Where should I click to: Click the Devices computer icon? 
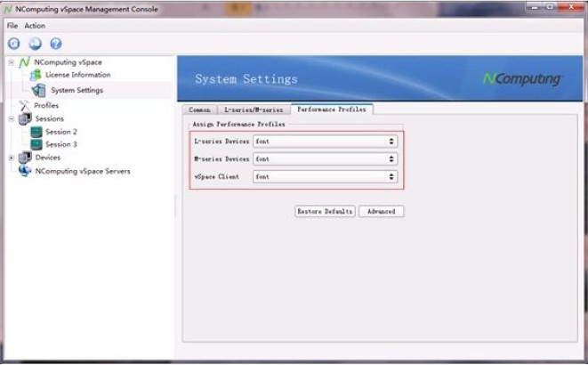[x=25, y=158]
